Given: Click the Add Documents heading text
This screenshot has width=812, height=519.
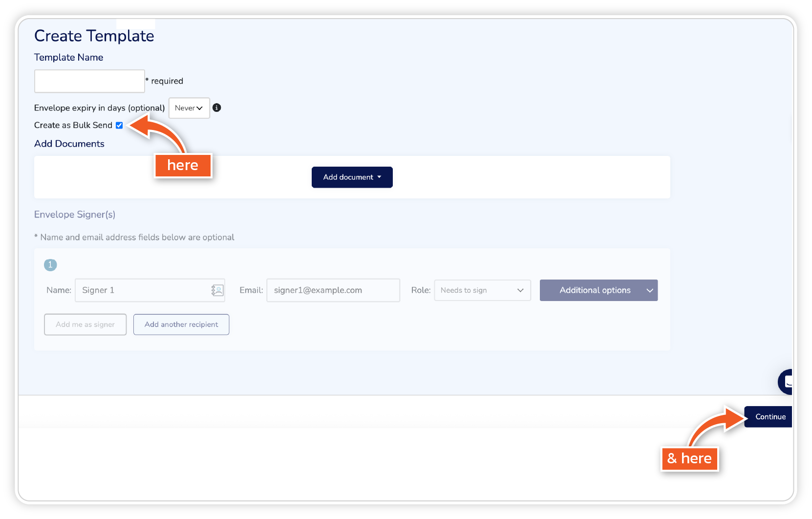Looking at the screenshot, I should pyautogui.click(x=69, y=144).
